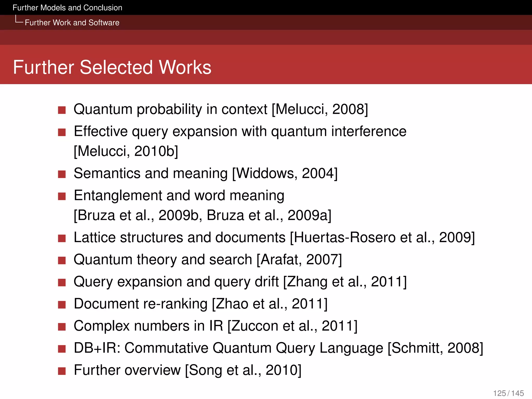Click the 'Further Models and Conclusion' section header

[x=67, y=8]
